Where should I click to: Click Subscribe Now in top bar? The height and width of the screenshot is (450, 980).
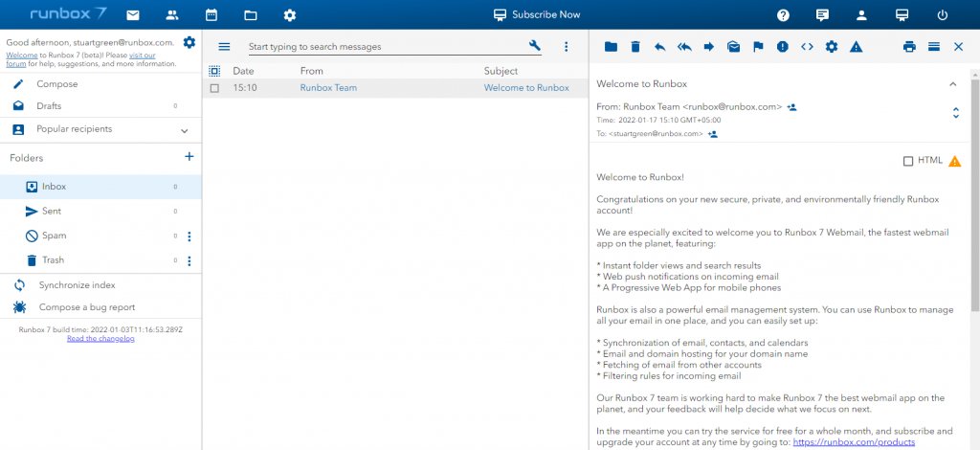pyautogui.click(x=537, y=15)
